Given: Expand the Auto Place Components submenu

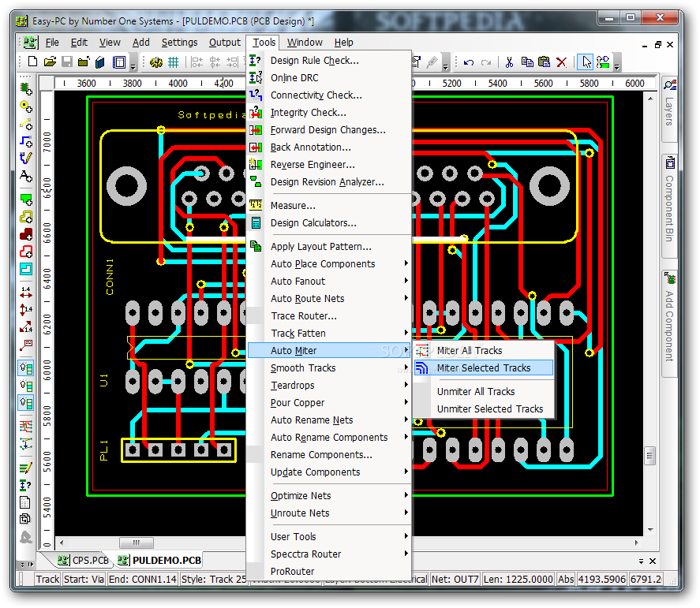Looking at the screenshot, I should click(x=329, y=263).
